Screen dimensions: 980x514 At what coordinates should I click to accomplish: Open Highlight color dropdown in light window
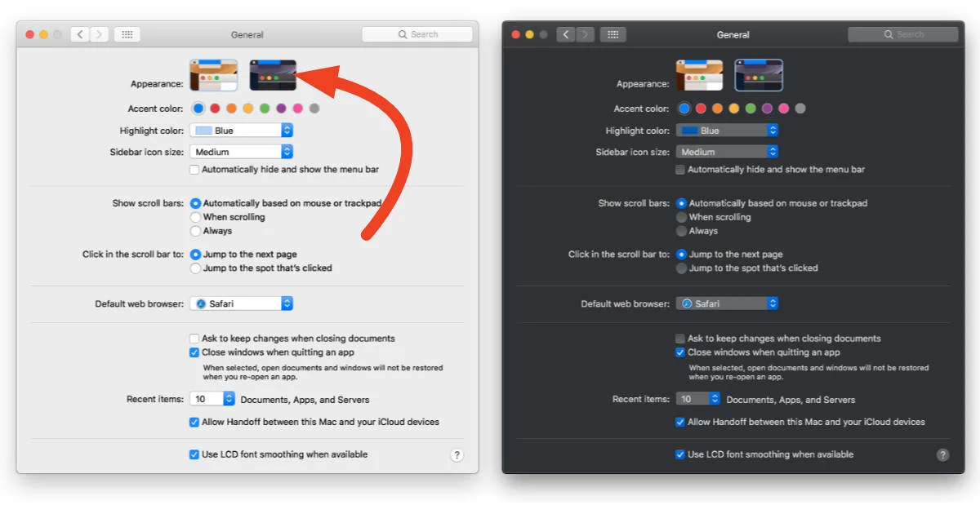point(241,131)
